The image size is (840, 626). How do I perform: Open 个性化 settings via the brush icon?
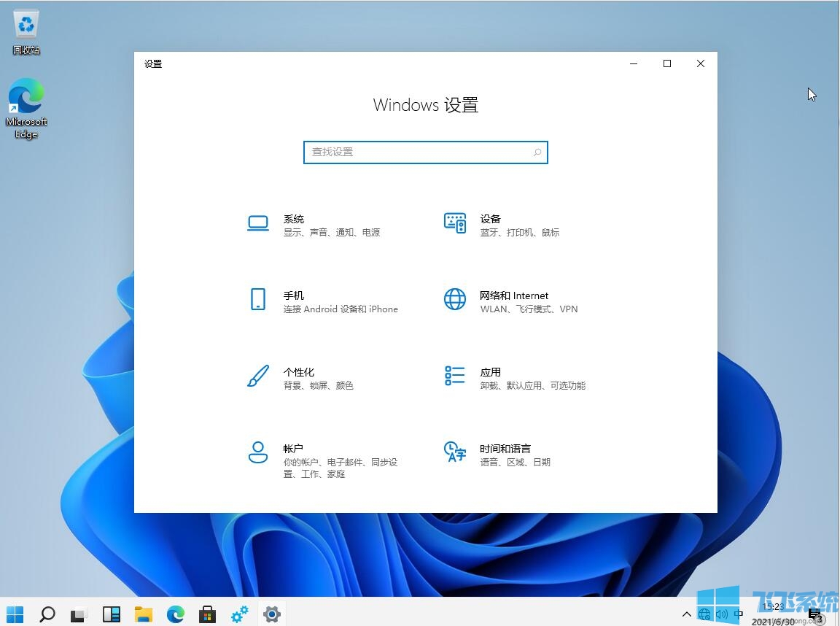258,376
